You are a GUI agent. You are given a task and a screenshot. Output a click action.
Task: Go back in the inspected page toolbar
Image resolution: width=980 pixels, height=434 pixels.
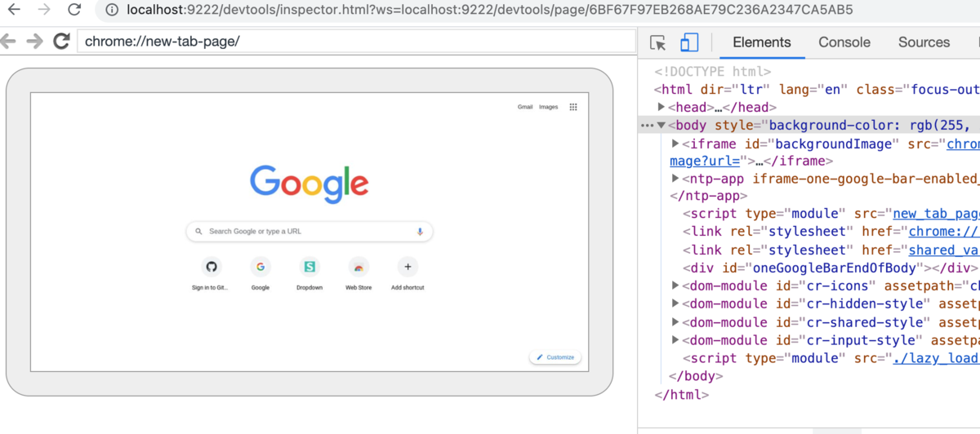click(x=7, y=41)
